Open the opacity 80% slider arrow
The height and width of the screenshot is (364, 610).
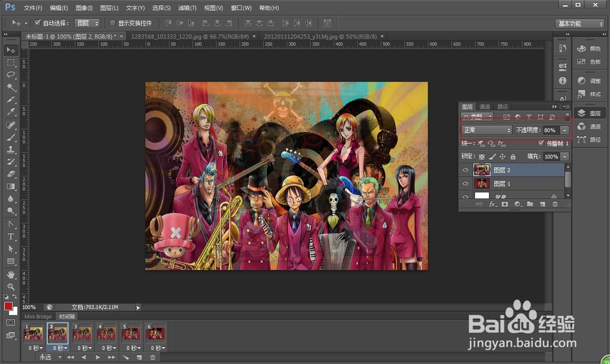coord(564,130)
